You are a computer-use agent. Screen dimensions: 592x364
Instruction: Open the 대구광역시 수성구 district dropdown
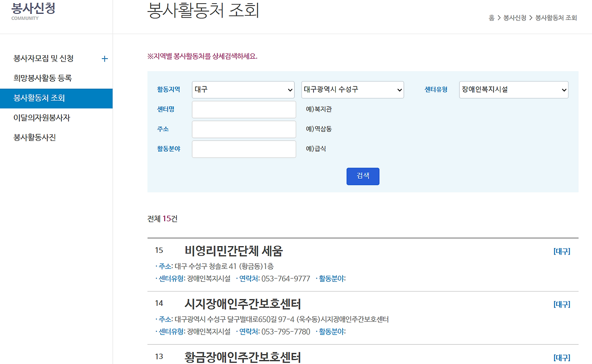tap(352, 90)
